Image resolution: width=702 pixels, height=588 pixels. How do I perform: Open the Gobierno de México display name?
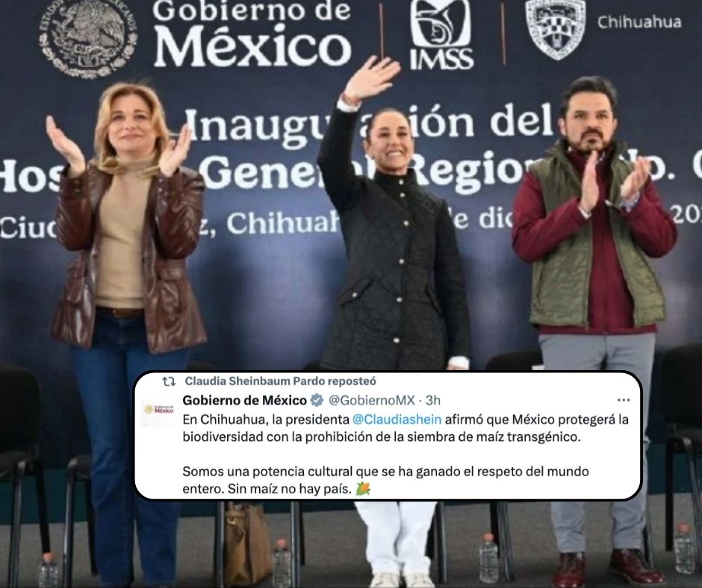244,400
